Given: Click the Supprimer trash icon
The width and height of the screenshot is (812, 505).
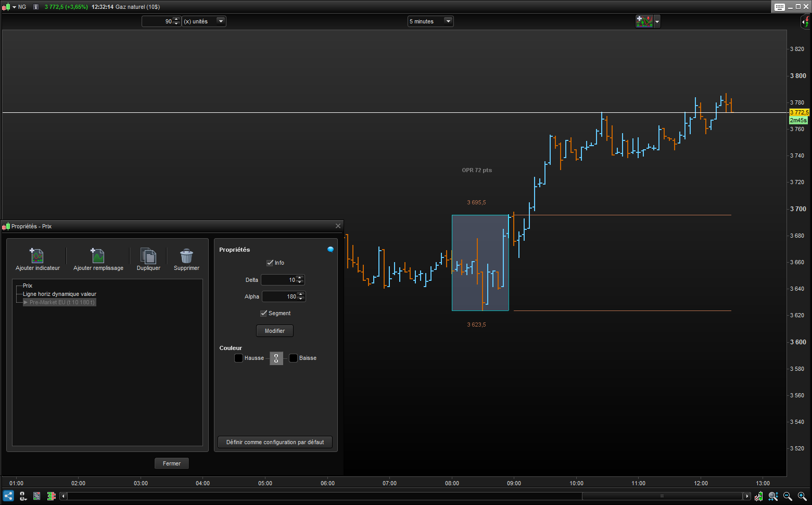Looking at the screenshot, I should click(x=186, y=255).
